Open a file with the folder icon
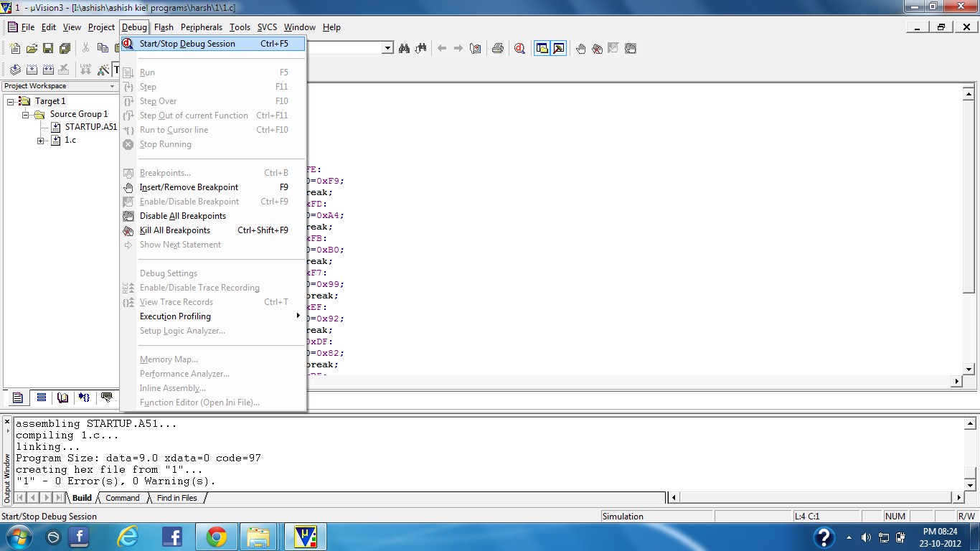The image size is (980, 551). click(32, 48)
